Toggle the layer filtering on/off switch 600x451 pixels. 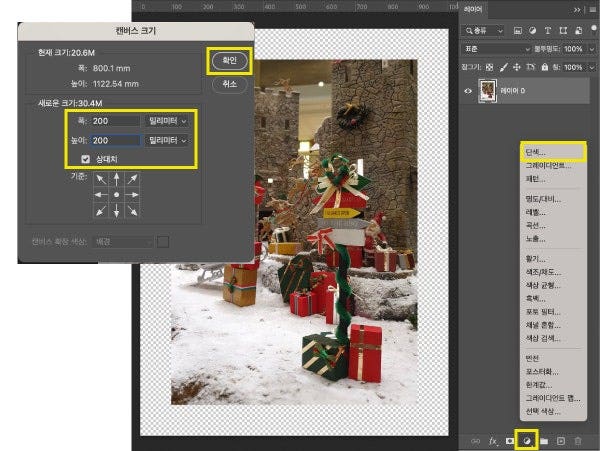click(593, 29)
